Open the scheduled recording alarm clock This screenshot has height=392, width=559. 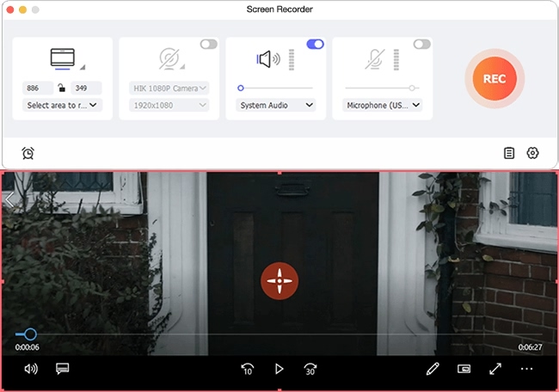pos(28,153)
